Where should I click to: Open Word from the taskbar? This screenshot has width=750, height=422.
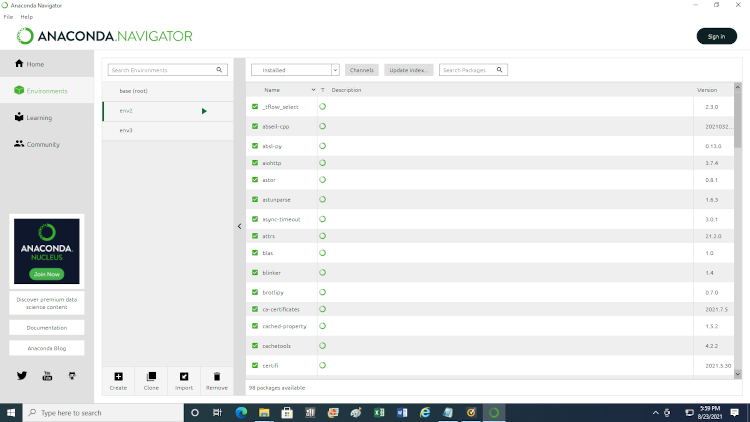pos(402,412)
